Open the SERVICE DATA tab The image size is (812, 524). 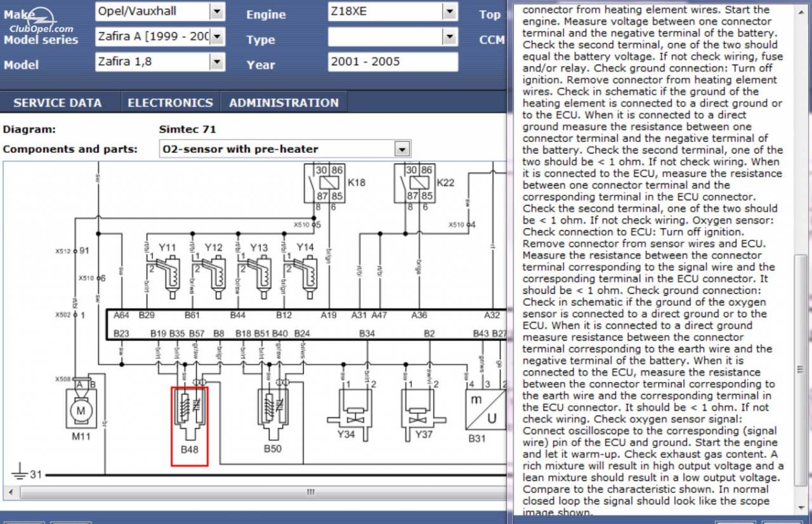pos(57,103)
